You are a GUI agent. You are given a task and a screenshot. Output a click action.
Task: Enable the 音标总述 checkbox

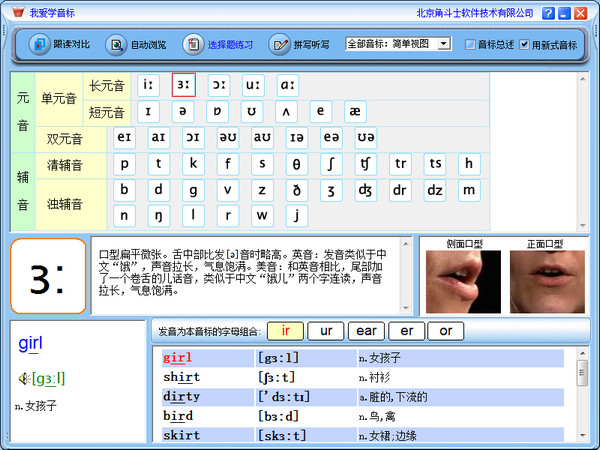click(471, 45)
